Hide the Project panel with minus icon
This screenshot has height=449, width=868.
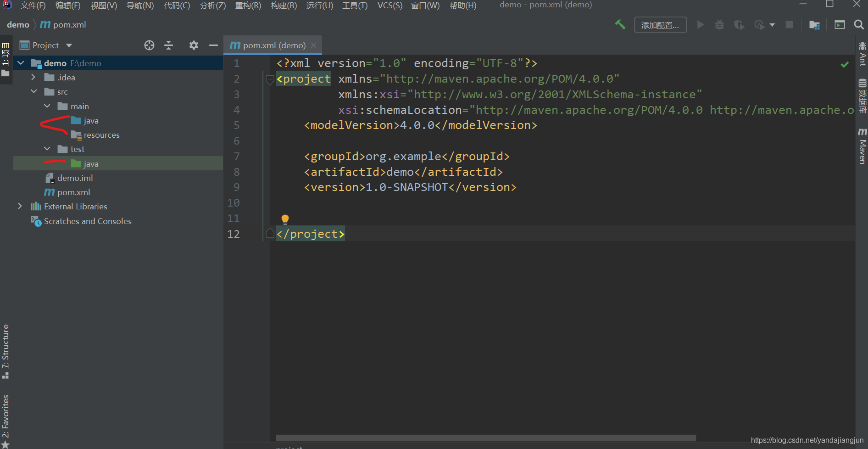213,45
